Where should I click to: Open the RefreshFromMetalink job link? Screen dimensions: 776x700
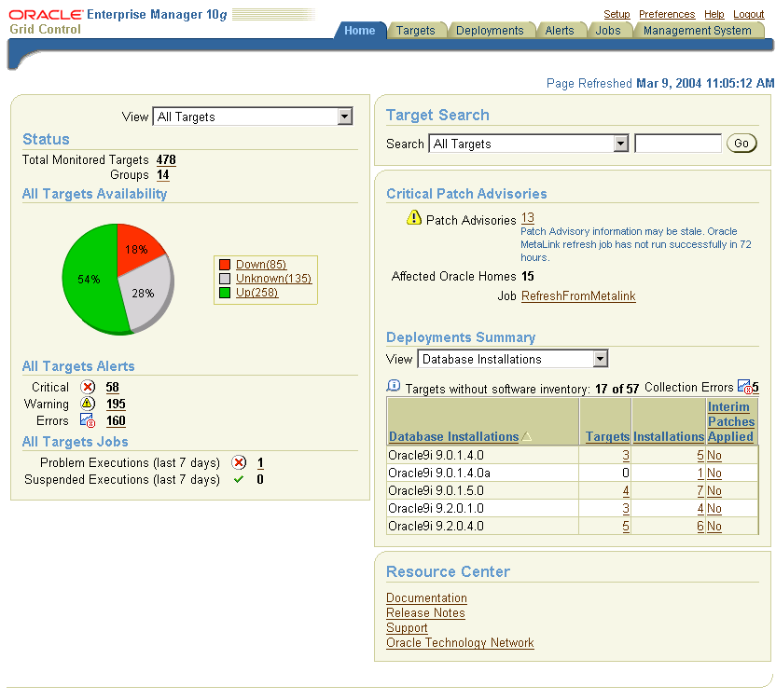point(577,295)
